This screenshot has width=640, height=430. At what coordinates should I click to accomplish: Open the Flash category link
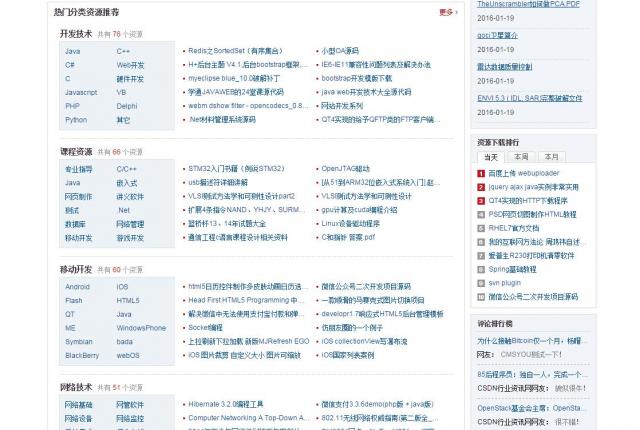click(73, 300)
